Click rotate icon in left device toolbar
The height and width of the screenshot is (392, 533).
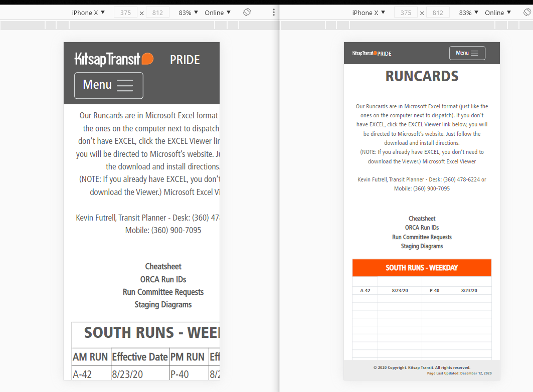(247, 13)
